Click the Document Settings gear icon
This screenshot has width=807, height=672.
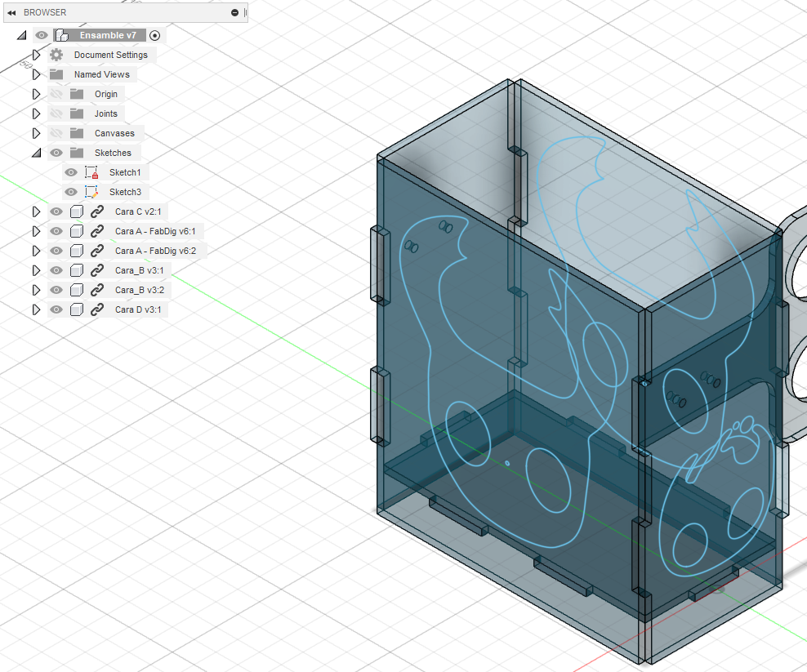(56, 55)
